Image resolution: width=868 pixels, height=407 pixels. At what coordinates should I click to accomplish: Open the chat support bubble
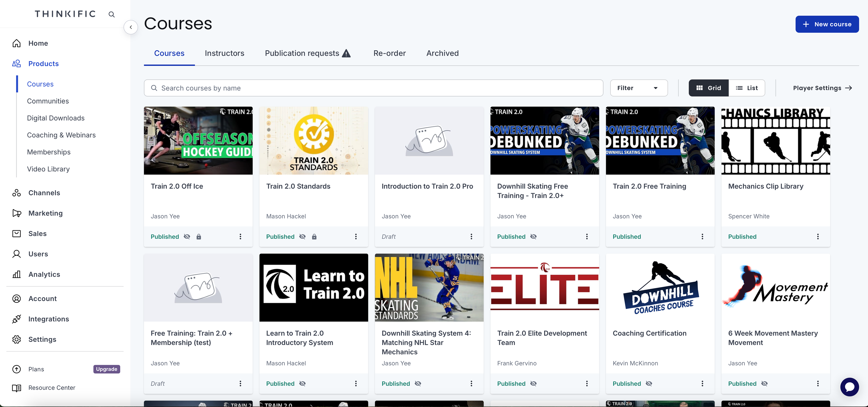click(849, 387)
